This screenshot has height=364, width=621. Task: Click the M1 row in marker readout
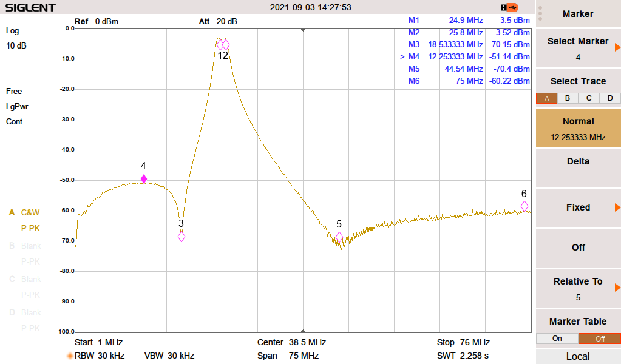tap(469, 20)
